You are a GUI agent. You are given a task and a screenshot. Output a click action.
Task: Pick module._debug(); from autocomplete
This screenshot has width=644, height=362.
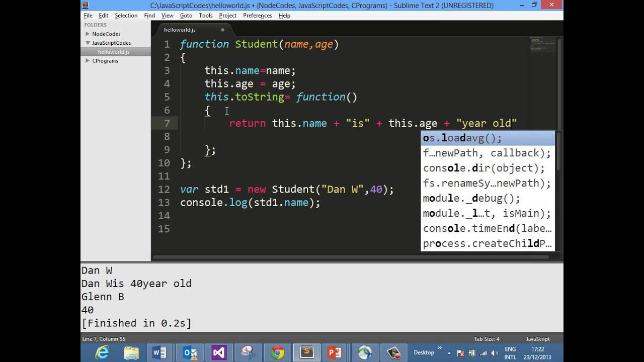point(488,198)
